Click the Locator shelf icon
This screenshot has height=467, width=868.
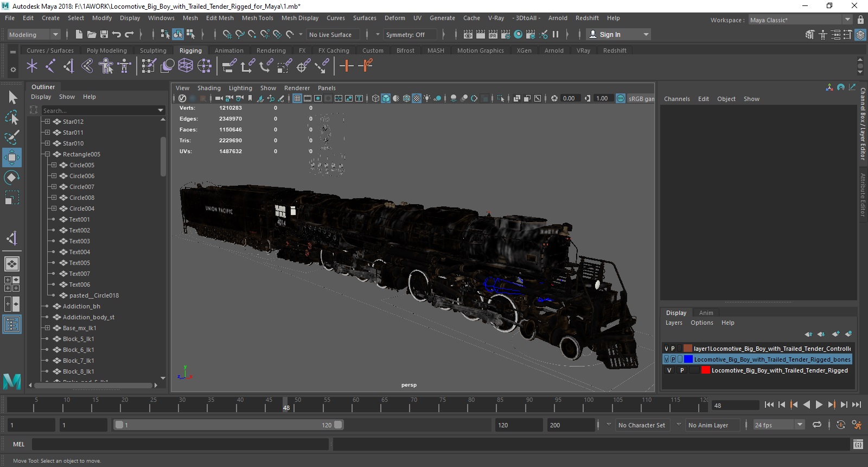[32, 66]
